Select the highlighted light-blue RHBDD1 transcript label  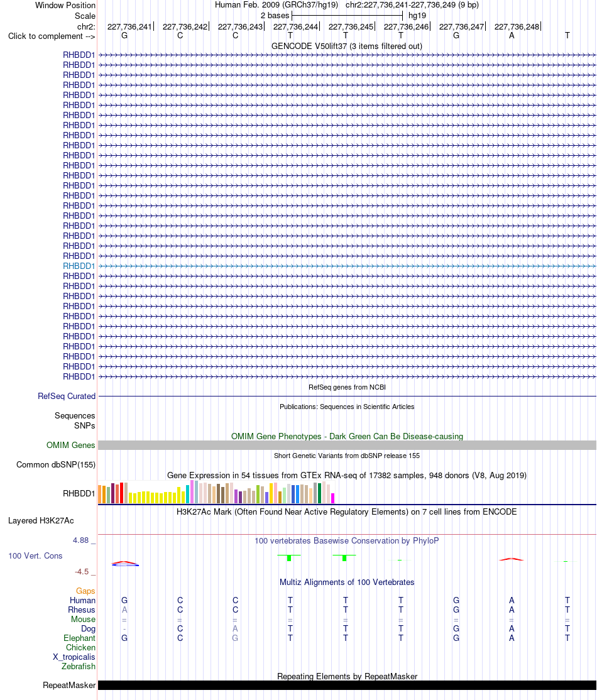point(79,266)
